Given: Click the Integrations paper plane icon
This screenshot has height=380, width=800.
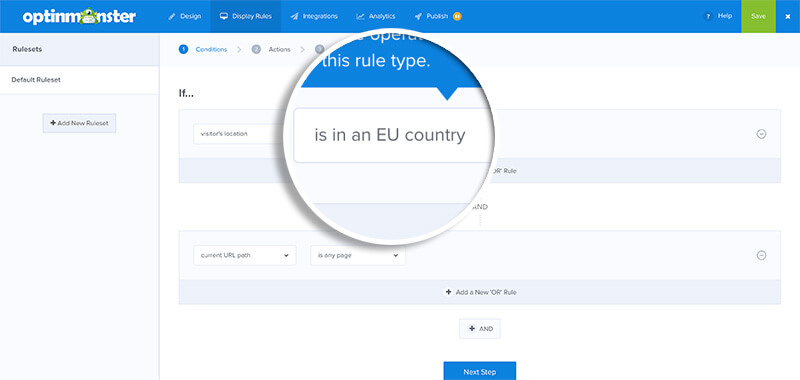Looking at the screenshot, I should 294,16.
